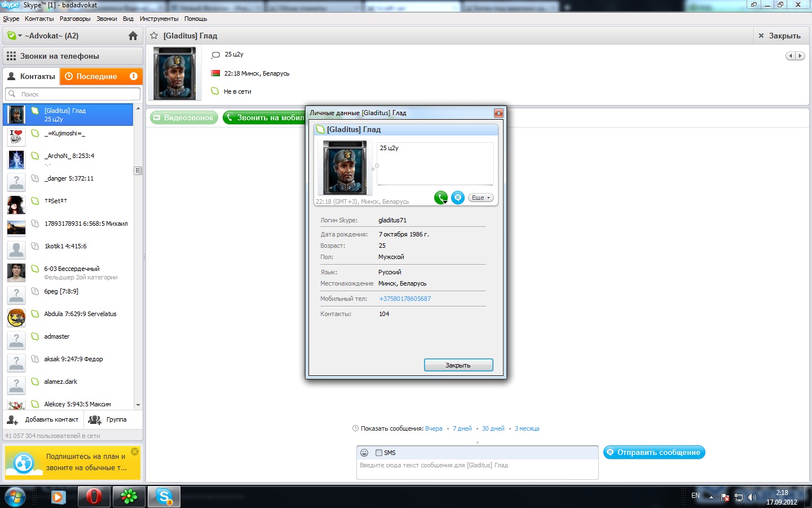The width and height of the screenshot is (812, 508).
Task: Open Opera browser from taskbar
Action: pos(94,497)
